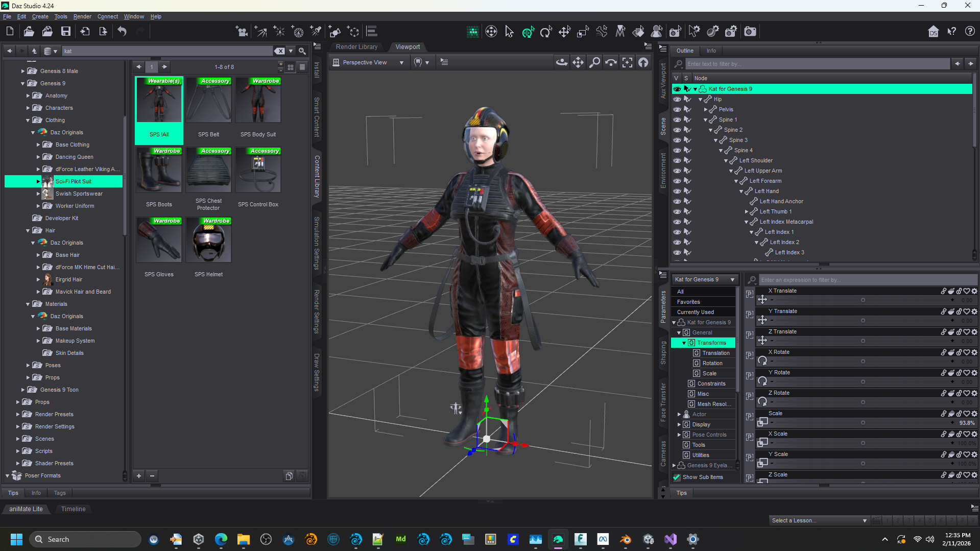Uncheck the Show Sub Items checkbox
The image size is (980, 551).
pos(677,477)
